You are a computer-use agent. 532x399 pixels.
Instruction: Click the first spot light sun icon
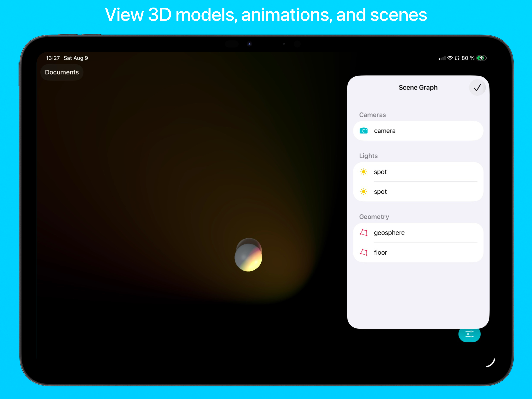click(363, 172)
